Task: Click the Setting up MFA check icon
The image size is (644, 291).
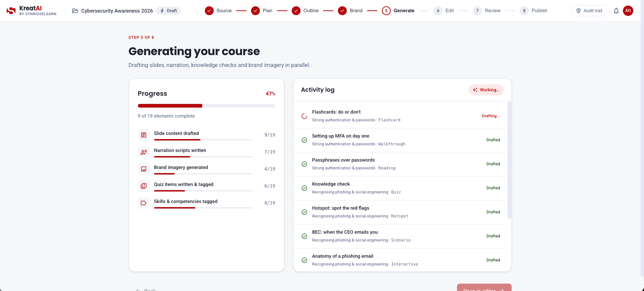Action: (x=304, y=140)
